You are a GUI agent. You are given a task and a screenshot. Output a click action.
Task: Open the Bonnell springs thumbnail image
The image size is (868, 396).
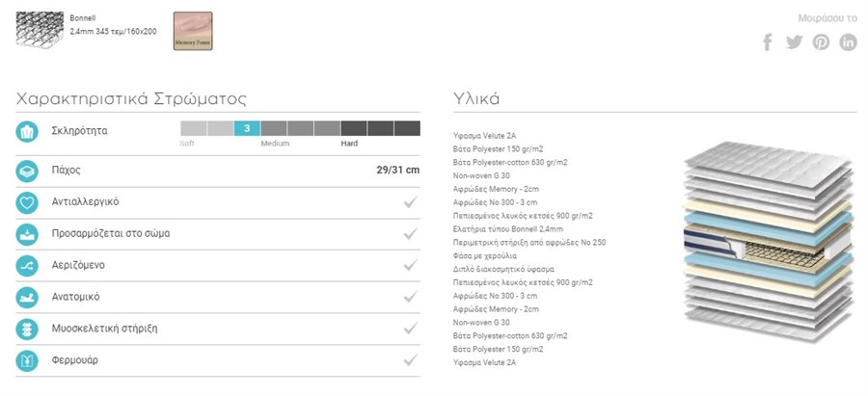(40, 30)
